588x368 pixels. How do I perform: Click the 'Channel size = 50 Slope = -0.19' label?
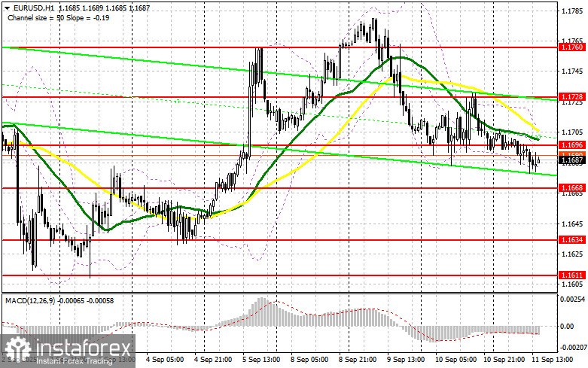[59, 17]
